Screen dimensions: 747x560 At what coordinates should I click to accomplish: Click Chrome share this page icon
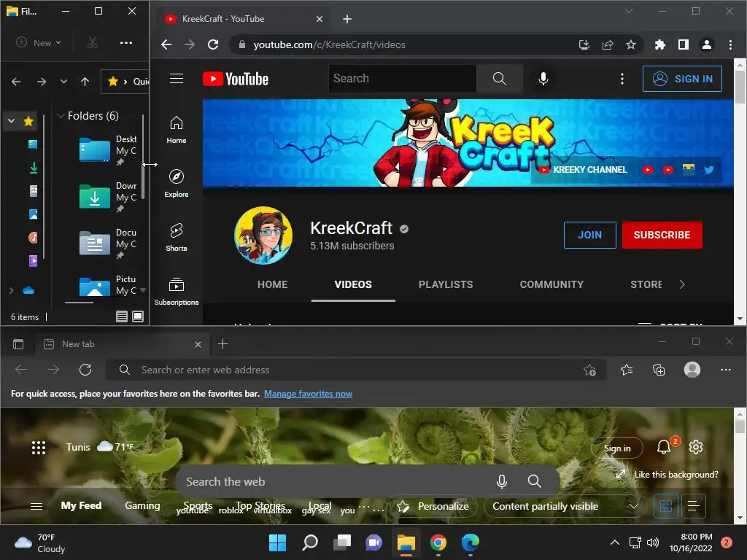(608, 44)
